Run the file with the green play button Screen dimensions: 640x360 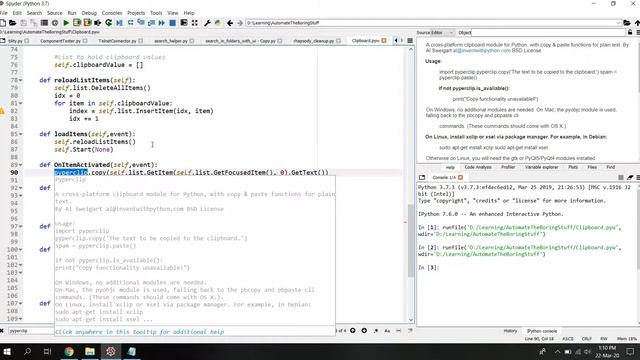coord(66,23)
